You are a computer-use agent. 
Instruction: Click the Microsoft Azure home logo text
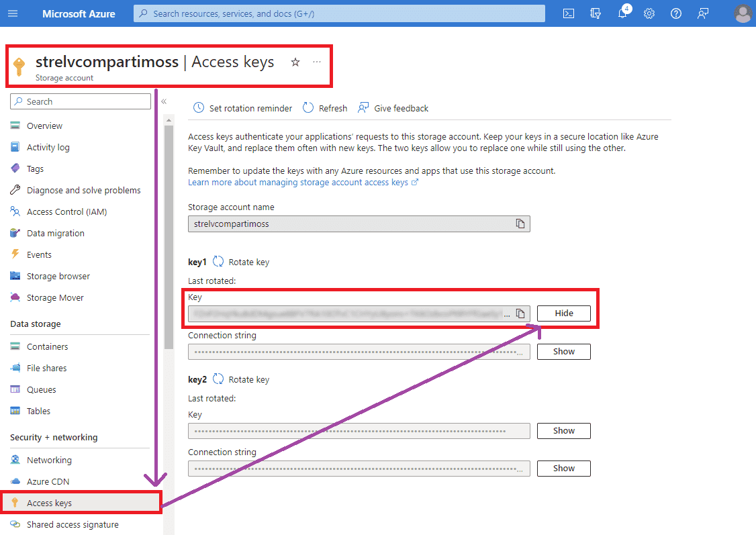point(79,13)
